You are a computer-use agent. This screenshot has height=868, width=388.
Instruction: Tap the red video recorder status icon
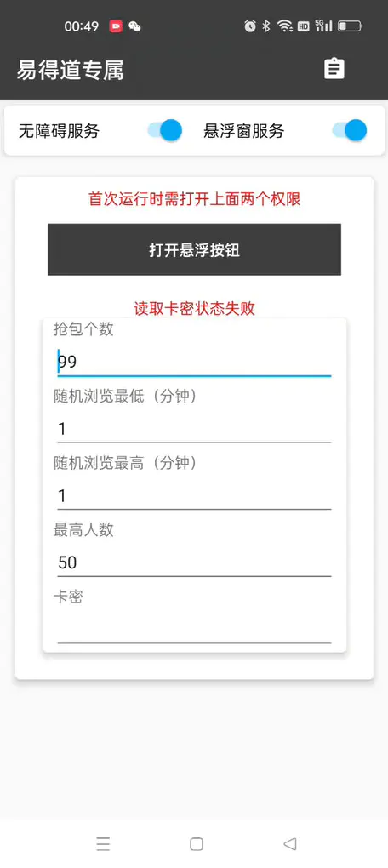point(116,26)
